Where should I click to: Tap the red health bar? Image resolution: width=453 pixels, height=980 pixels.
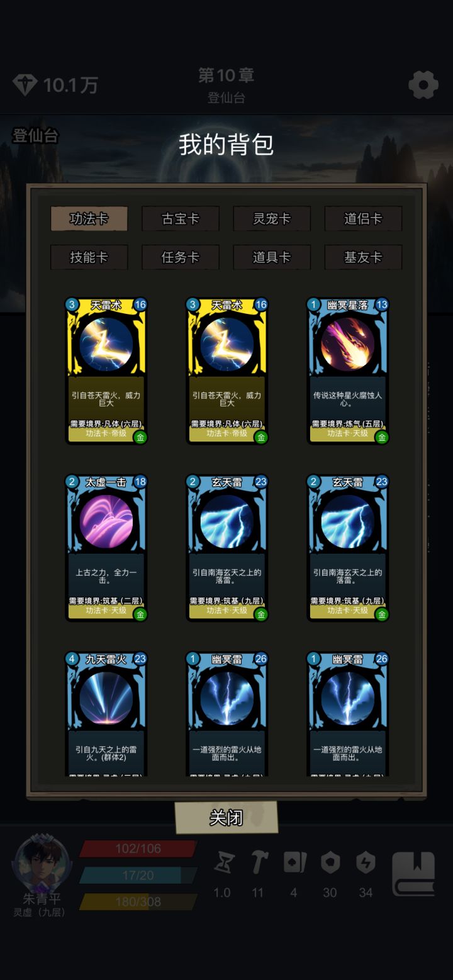(138, 849)
